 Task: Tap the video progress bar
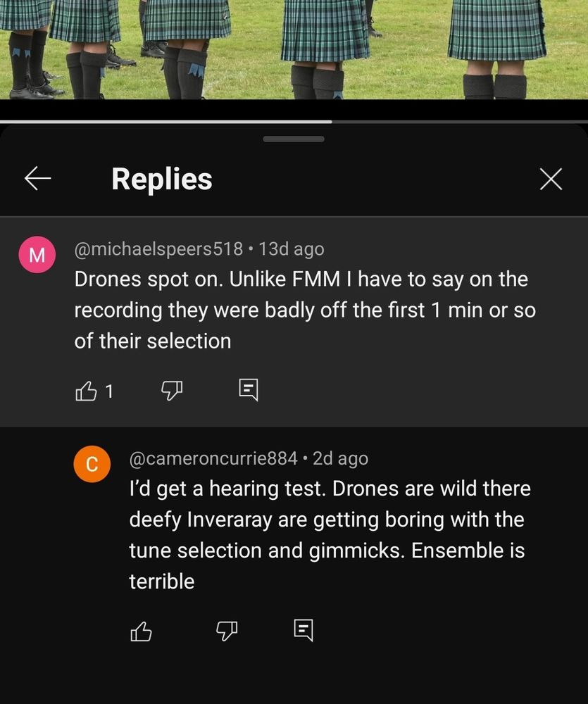(294, 121)
